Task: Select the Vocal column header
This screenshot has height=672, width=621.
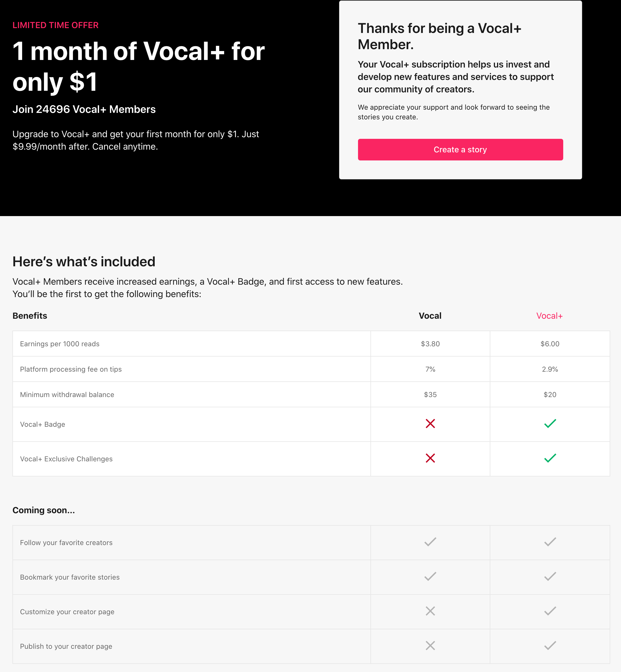Action: [430, 316]
